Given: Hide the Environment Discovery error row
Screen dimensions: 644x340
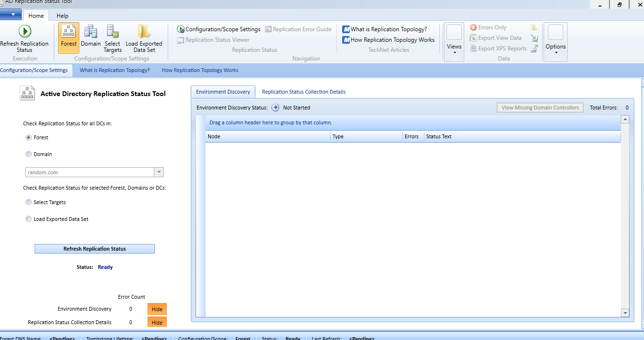Looking at the screenshot, I should (157, 309).
